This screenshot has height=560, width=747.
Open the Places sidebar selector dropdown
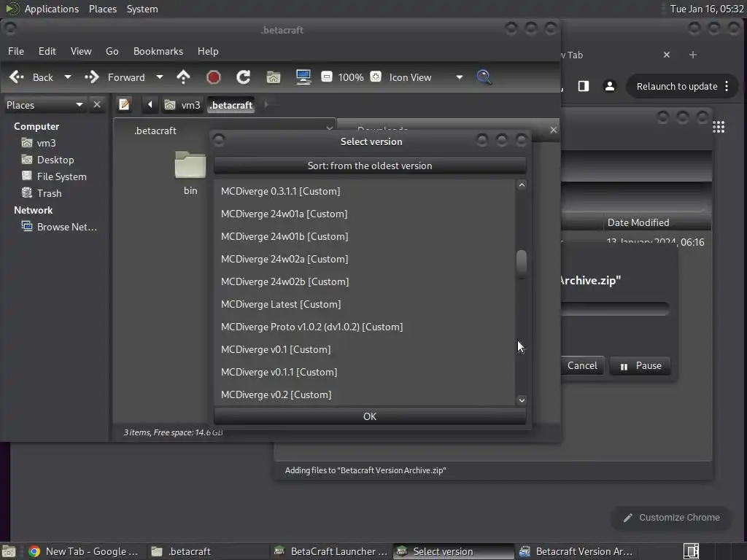pyautogui.click(x=44, y=105)
